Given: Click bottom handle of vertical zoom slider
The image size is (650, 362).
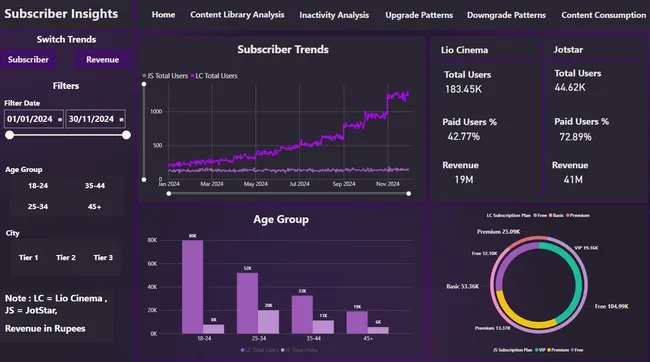Looking at the screenshot, I should (x=144, y=180).
